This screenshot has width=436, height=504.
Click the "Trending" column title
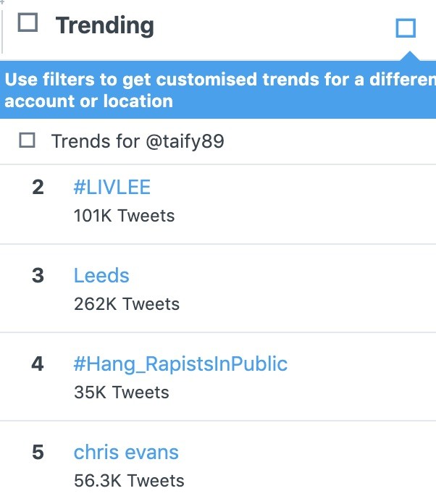[105, 25]
